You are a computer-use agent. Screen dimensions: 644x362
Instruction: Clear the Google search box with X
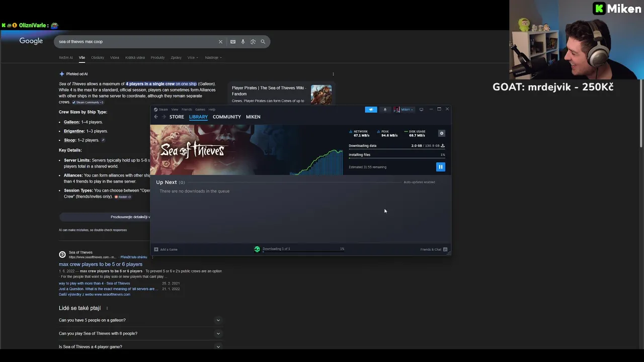[220, 42]
